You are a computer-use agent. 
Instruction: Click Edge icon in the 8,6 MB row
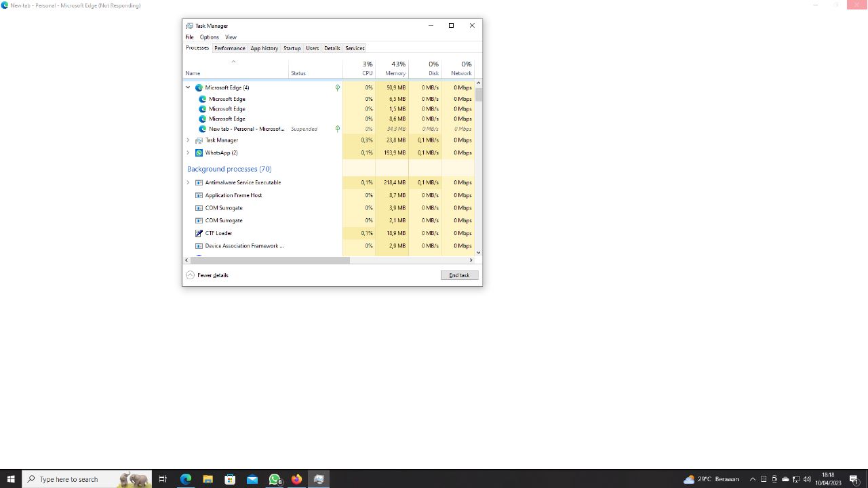pos(202,119)
